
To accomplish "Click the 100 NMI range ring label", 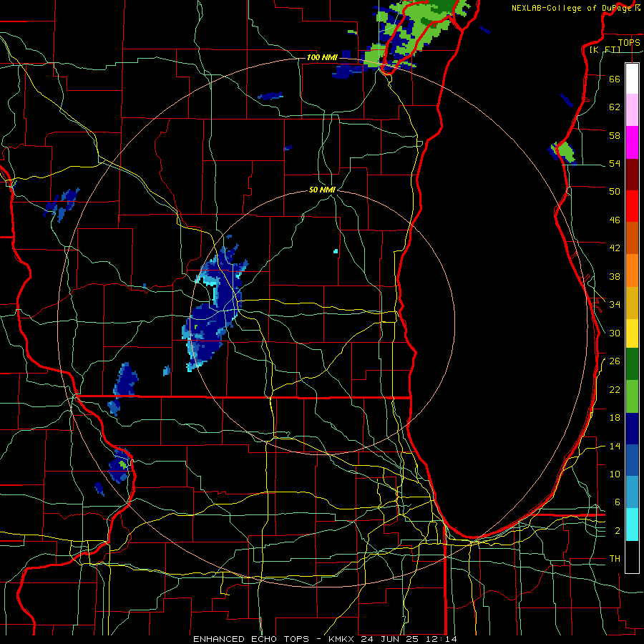I will coord(322,57).
